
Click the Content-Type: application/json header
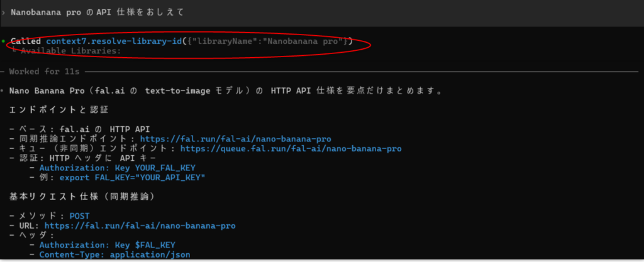point(114,255)
